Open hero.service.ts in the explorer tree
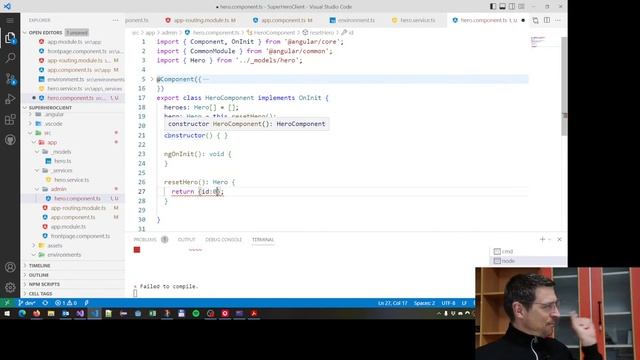 (x=71, y=180)
